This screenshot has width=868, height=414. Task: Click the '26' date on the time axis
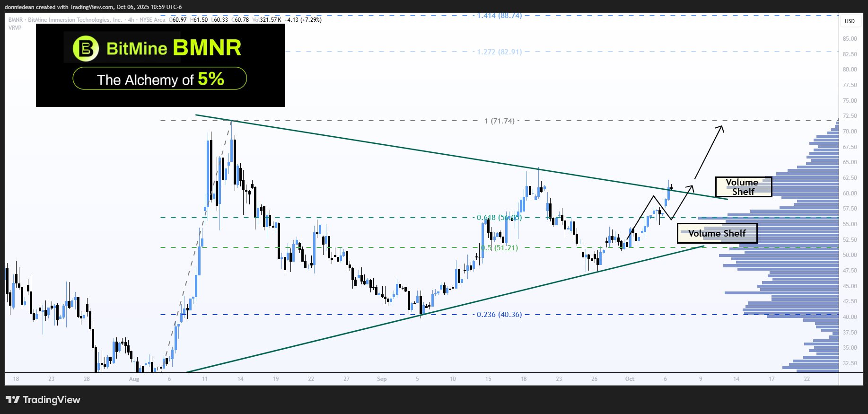click(x=595, y=379)
